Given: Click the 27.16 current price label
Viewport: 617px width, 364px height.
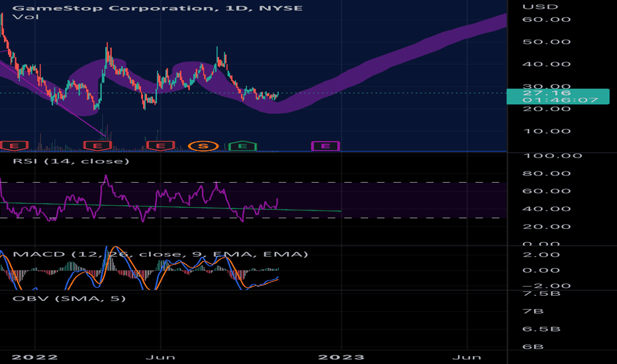Looking at the screenshot, I should pyautogui.click(x=546, y=93).
